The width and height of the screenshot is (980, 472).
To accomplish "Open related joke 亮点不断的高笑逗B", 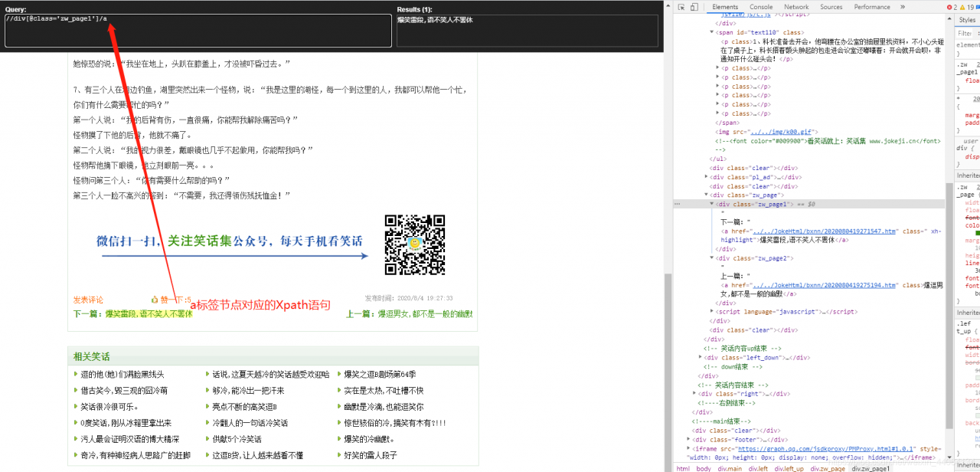I will click(244, 407).
